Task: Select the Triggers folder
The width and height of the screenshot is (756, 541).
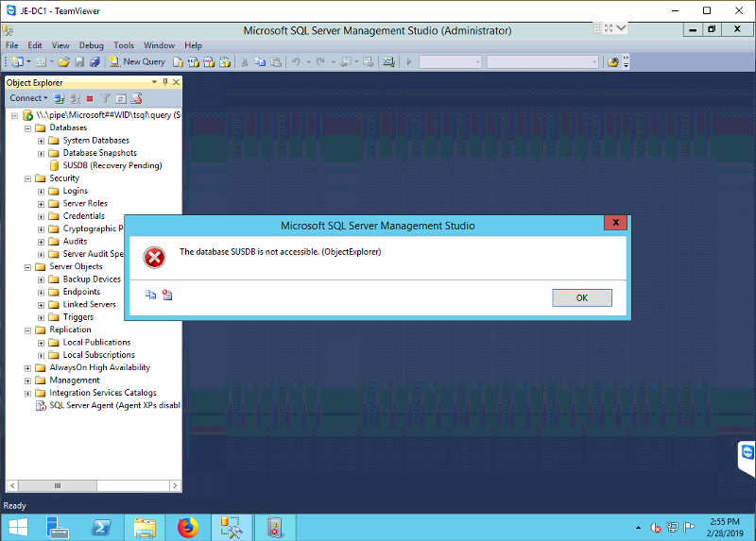Action: [78, 317]
